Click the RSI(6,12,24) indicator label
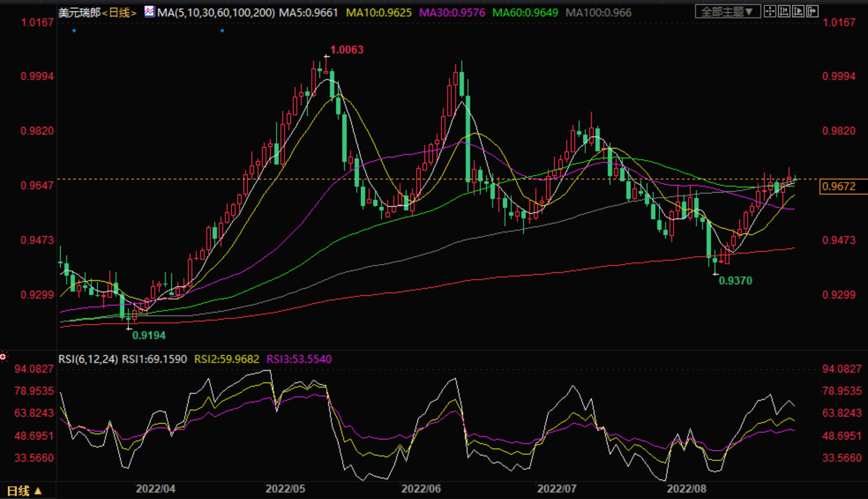The width and height of the screenshot is (868, 499). coord(88,359)
